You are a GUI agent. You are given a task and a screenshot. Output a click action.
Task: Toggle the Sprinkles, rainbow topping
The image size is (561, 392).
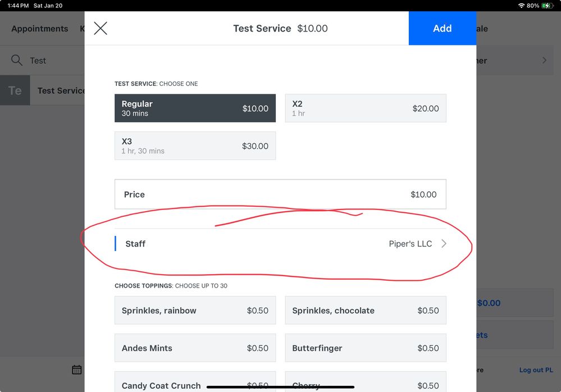[195, 311]
